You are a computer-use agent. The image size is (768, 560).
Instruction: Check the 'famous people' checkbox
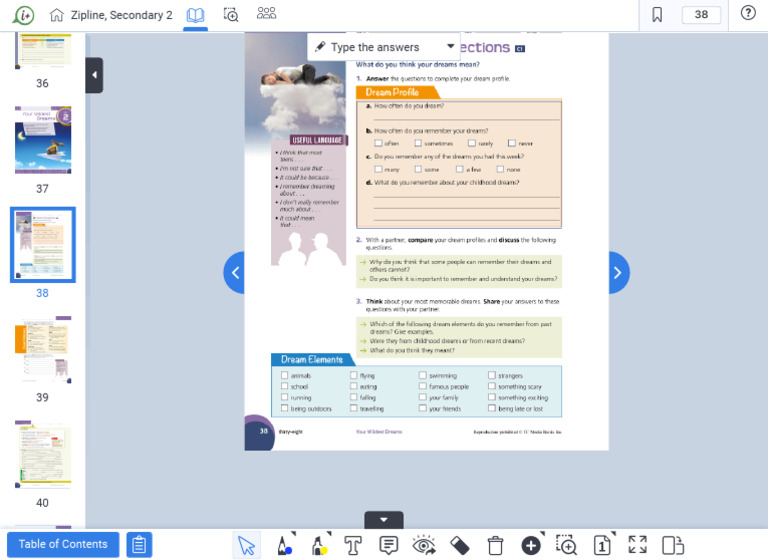[422, 386]
